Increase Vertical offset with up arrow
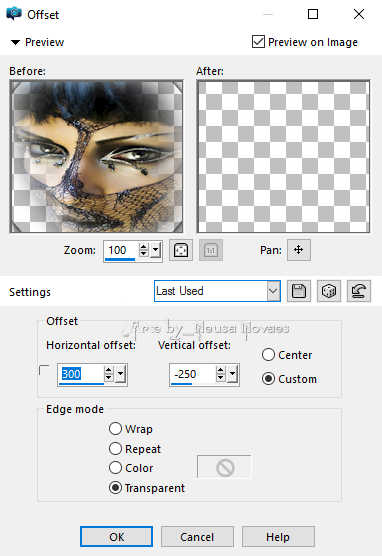Image resolution: width=382 pixels, height=556 pixels. click(221, 370)
